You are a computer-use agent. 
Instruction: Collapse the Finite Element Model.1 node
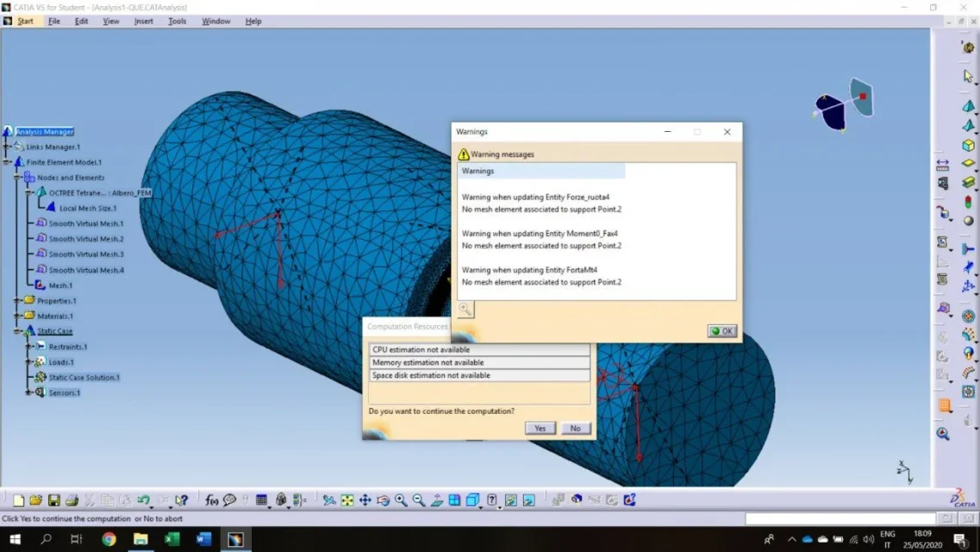point(7,162)
